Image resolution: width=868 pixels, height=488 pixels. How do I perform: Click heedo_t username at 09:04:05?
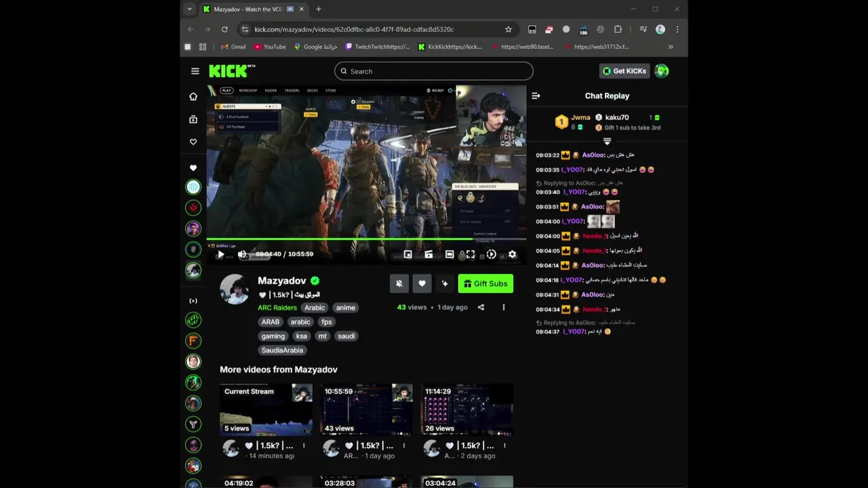594,251
